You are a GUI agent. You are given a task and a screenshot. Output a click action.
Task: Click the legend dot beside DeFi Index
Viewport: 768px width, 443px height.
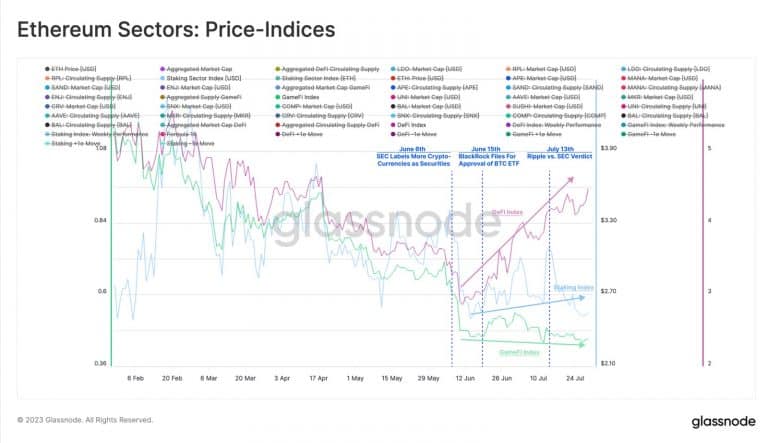391,124
